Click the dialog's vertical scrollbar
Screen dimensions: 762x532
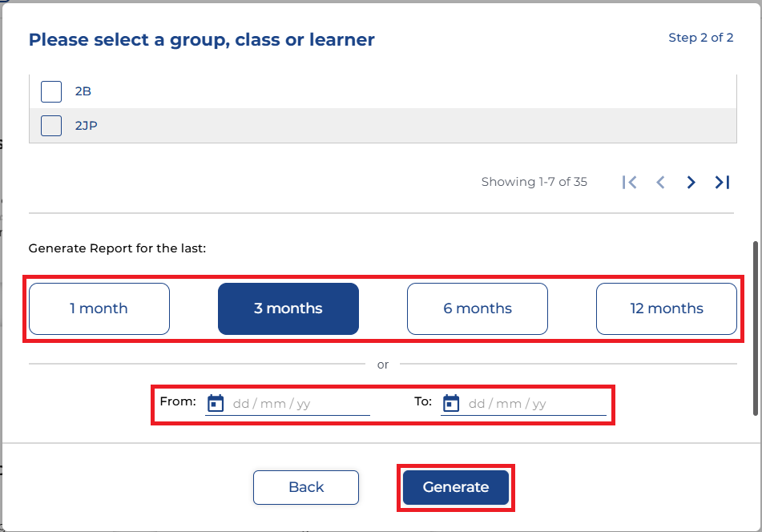pyautogui.click(x=756, y=328)
